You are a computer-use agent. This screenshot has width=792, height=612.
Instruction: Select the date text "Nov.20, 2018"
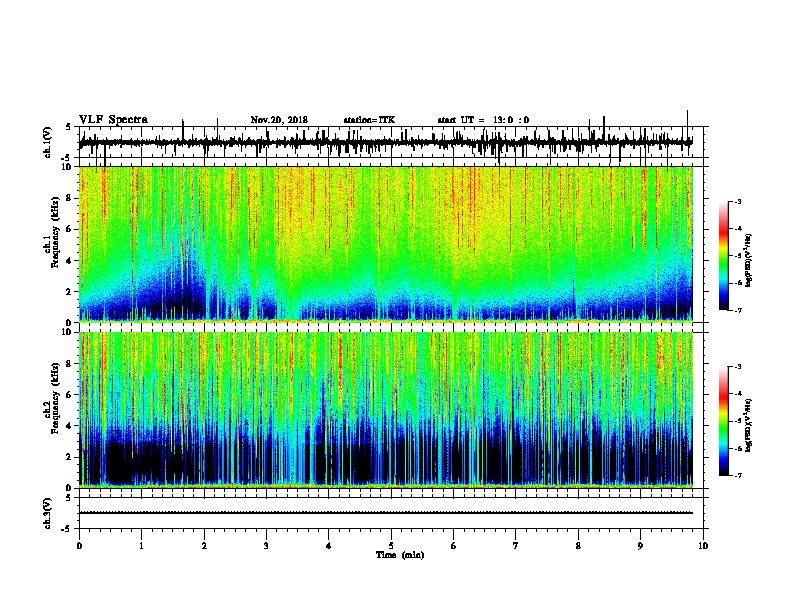coord(279,120)
